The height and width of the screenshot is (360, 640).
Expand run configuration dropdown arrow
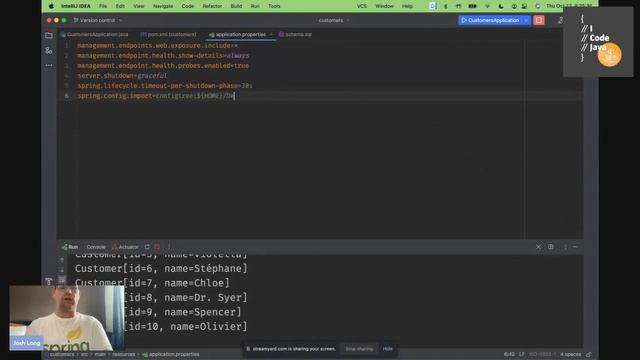tap(527, 20)
